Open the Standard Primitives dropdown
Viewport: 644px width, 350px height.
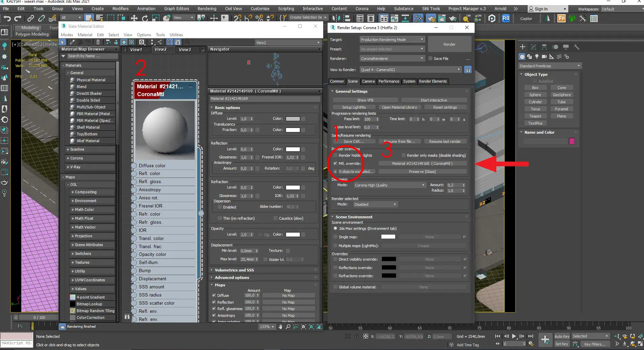point(550,66)
